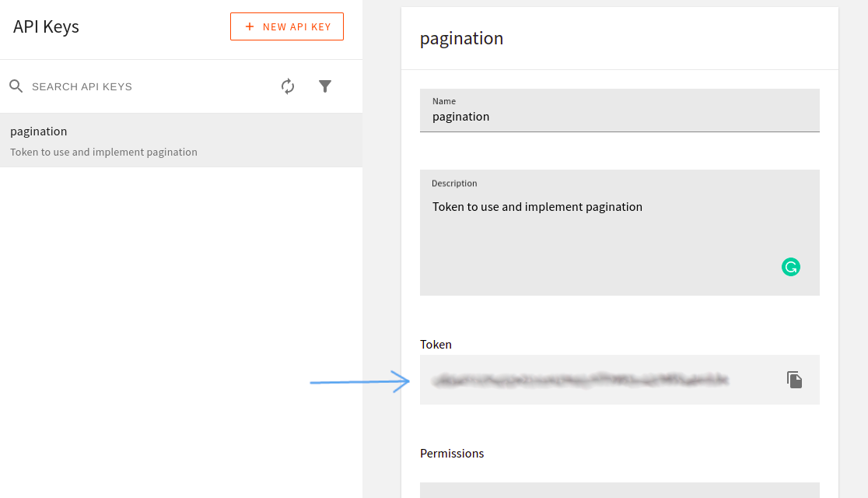Click the plus icon for new key
The width and height of the screenshot is (868, 498).
[250, 26]
